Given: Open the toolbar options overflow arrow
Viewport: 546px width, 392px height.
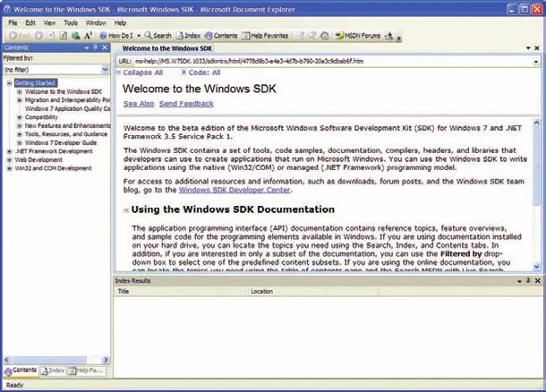Looking at the screenshot, I should pyautogui.click(x=398, y=38).
